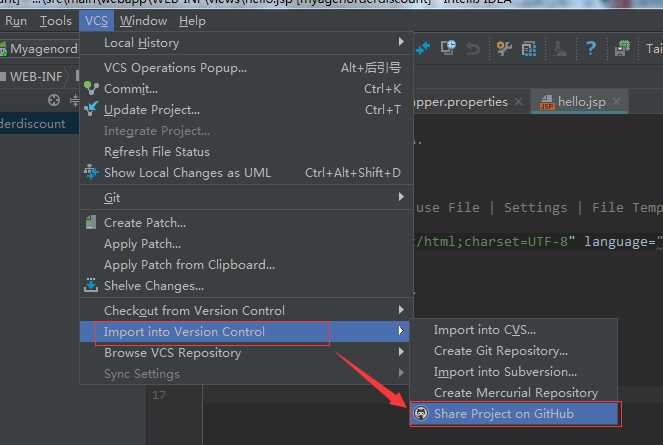Click the toolbar undo arrow icon
663x445 pixels.
pyautogui.click(x=473, y=47)
